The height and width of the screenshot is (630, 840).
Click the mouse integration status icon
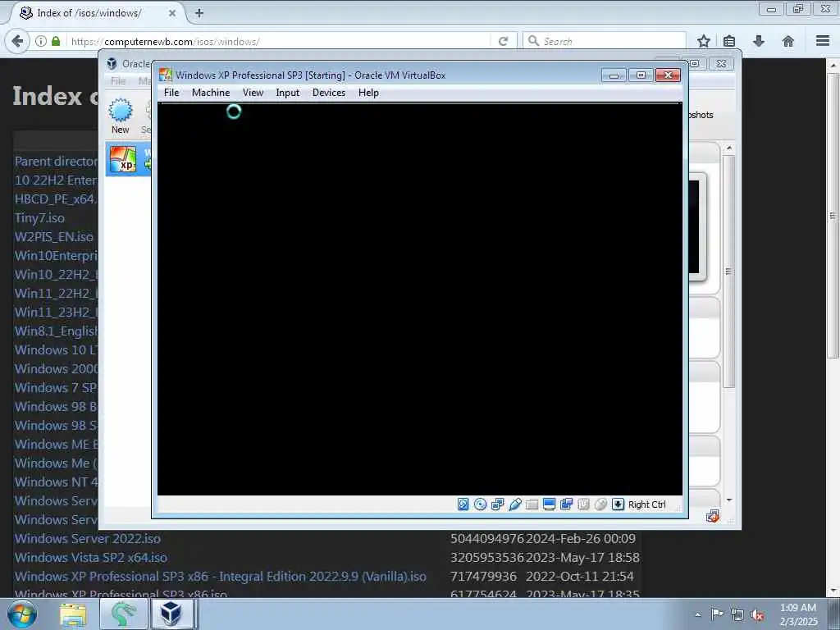[x=600, y=504]
